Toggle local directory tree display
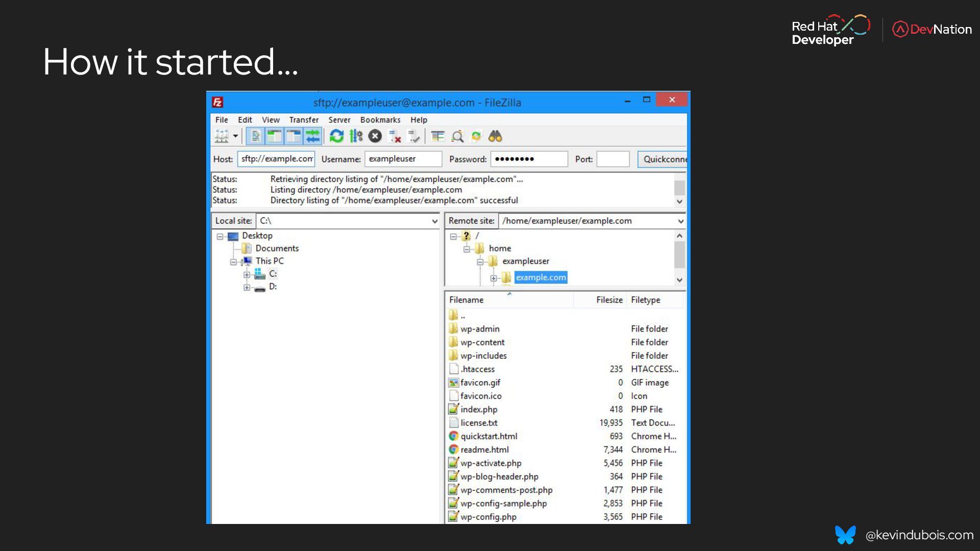Viewport: 980px width, 551px height. point(275,136)
